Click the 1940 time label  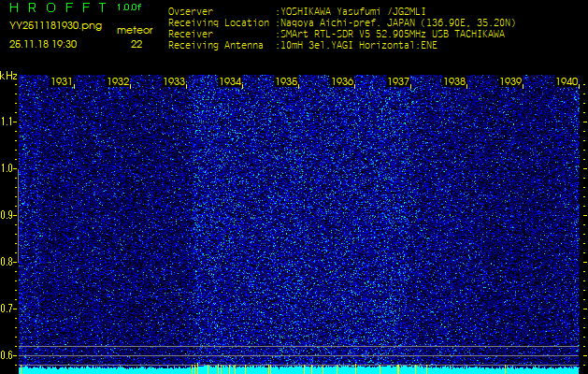click(x=567, y=81)
